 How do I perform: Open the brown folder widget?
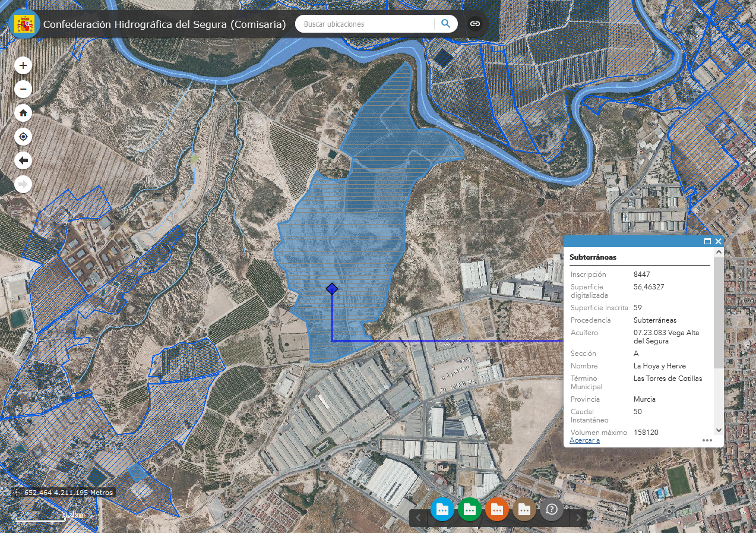click(524, 509)
